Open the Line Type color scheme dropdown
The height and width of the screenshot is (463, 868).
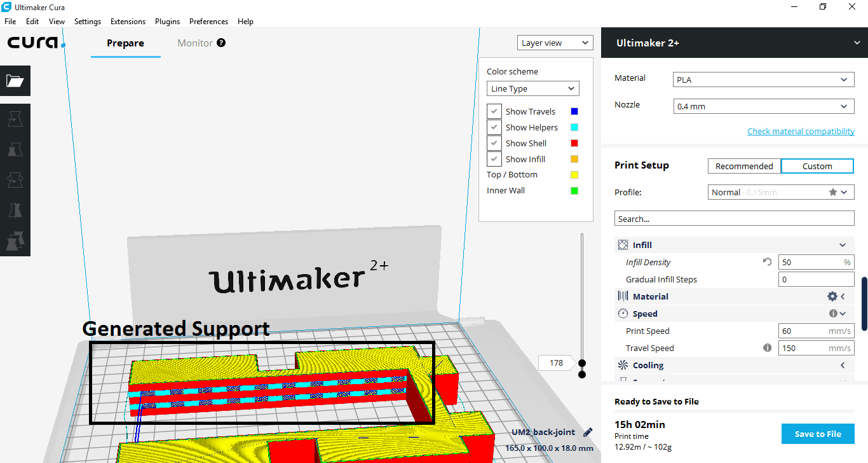click(x=532, y=88)
